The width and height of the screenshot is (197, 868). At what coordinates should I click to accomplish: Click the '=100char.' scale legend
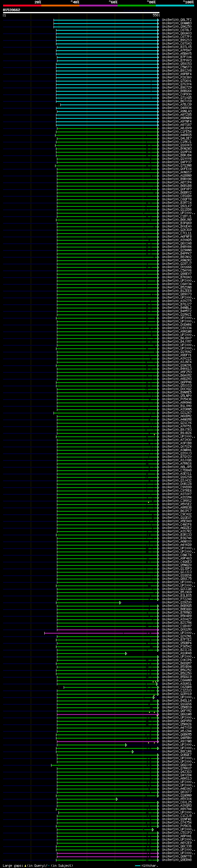coord(150,866)
